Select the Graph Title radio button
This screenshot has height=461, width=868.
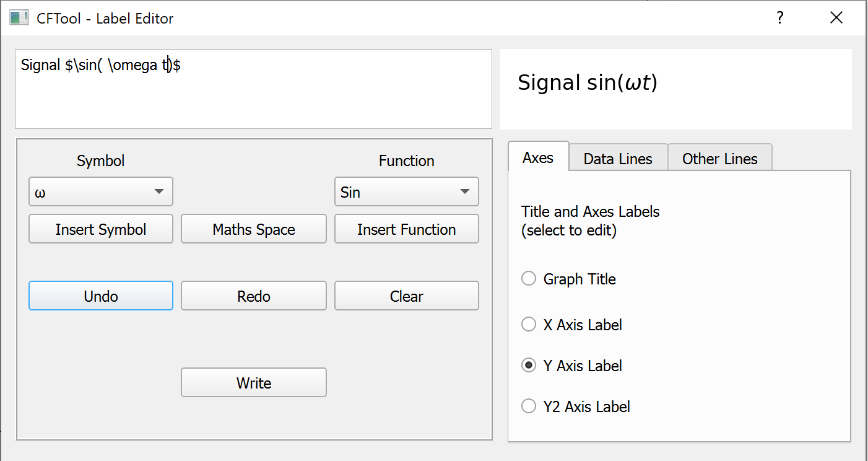[529, 279]
